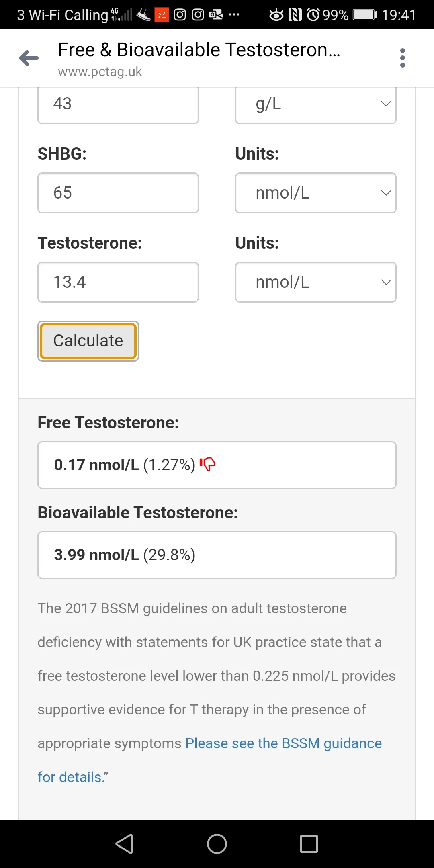Tap the Android back navigation button
The height and width of the screenshot is (868, 434).
click(124, 843)
